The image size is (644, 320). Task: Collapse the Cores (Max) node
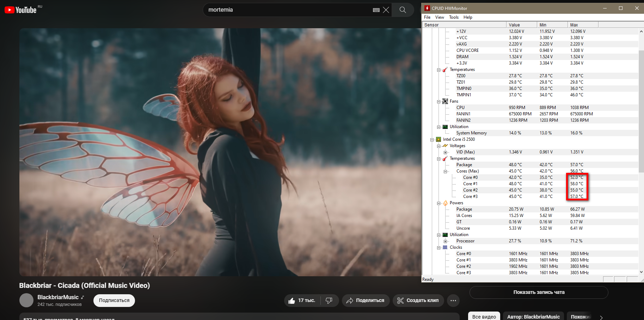click(446, 171)
